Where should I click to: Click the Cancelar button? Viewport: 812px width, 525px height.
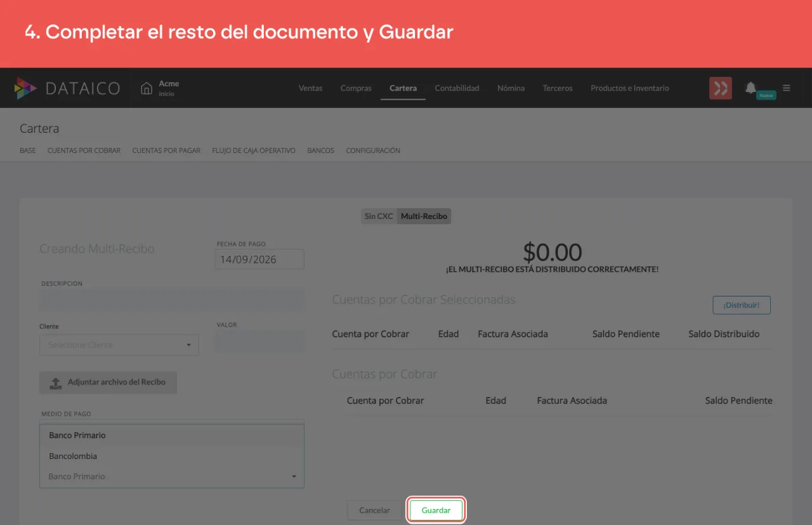tap(374, 510)
